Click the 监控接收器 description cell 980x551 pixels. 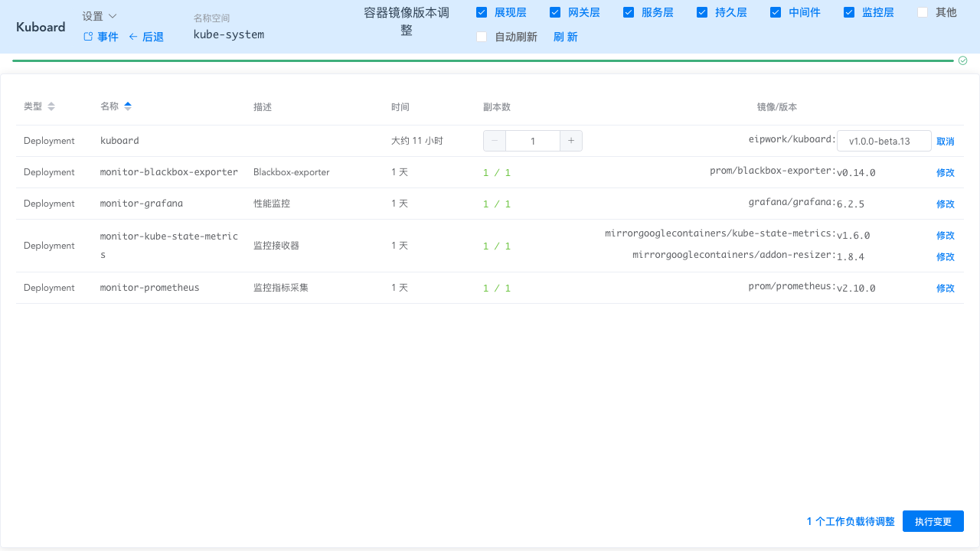(276, 246)
